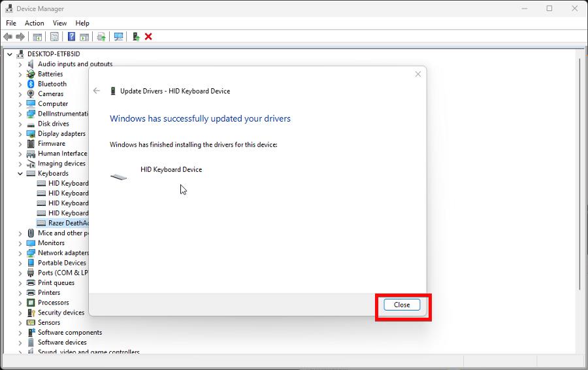Toggle the Show/Hide Console Tree toolbar icon

click(x=37, y=37)
